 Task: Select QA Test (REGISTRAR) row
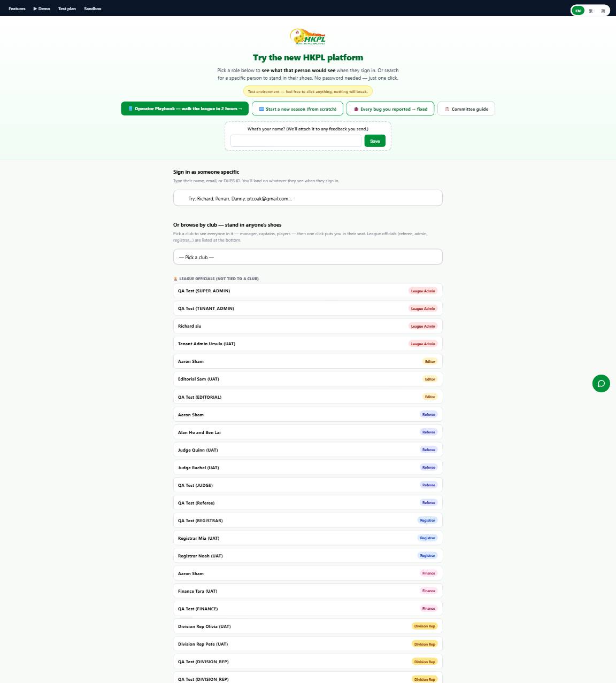(308, 521)
